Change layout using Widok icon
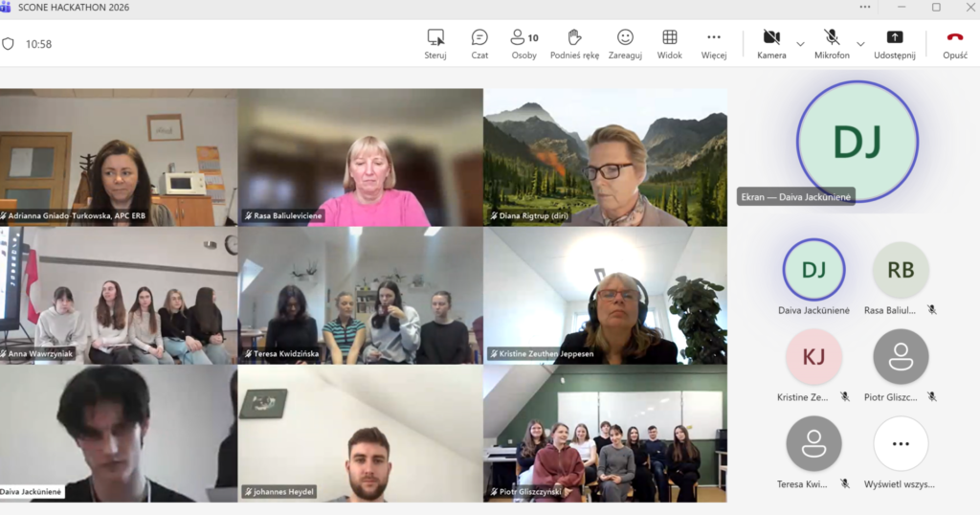The width and height of the screenshot is (980, 515). click(670, 43)
